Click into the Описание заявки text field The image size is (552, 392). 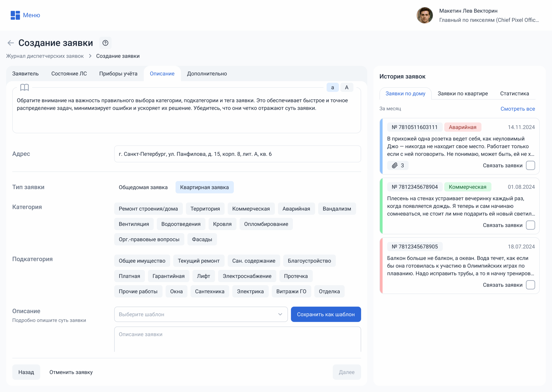point(237,339)
